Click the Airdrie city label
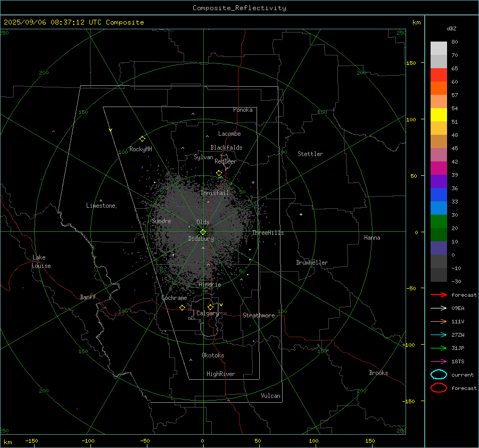 pos(210,284)
